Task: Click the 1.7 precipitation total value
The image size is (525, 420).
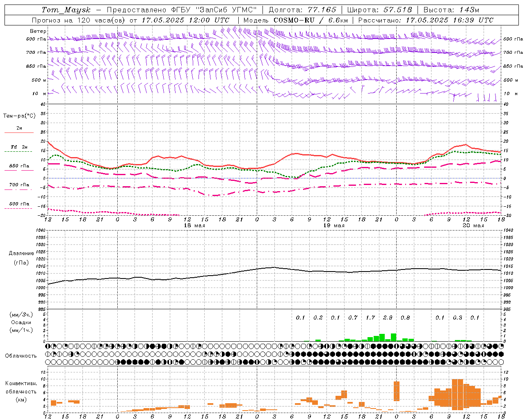Action: point(370,317)
